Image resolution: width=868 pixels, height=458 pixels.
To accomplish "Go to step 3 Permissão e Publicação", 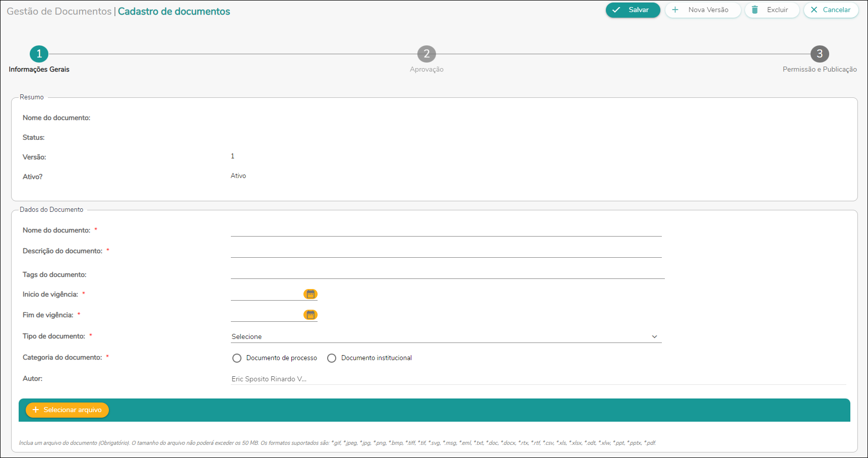I will point(820,54).
